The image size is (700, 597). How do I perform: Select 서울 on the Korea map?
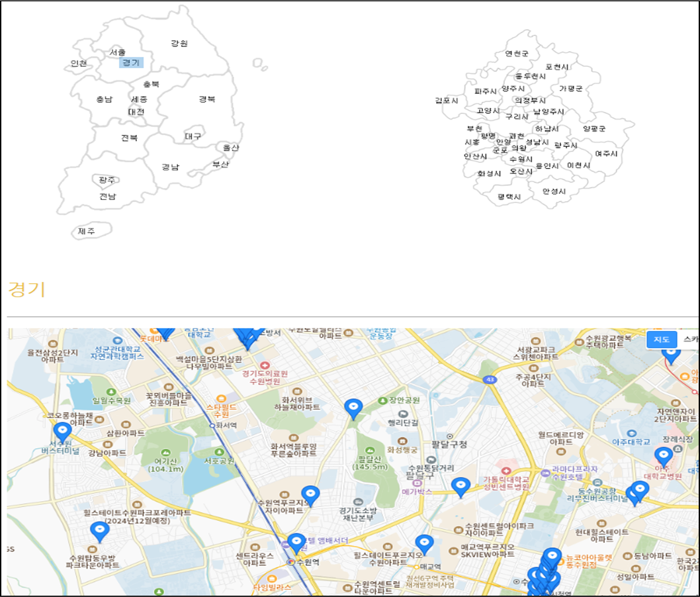pyautogui.click(x=118, y=52)
